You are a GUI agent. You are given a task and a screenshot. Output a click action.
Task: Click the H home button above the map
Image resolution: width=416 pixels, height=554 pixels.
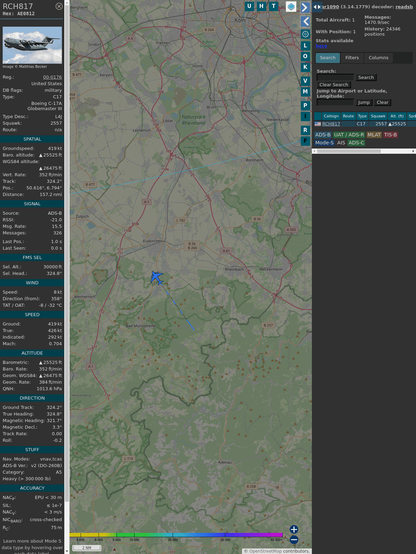[262, 6]
